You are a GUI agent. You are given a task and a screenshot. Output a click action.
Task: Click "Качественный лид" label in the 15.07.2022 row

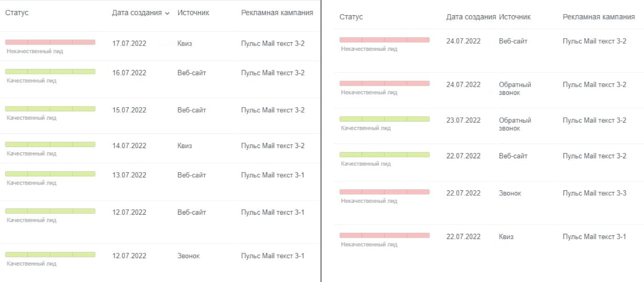click(x=32, y=118)
